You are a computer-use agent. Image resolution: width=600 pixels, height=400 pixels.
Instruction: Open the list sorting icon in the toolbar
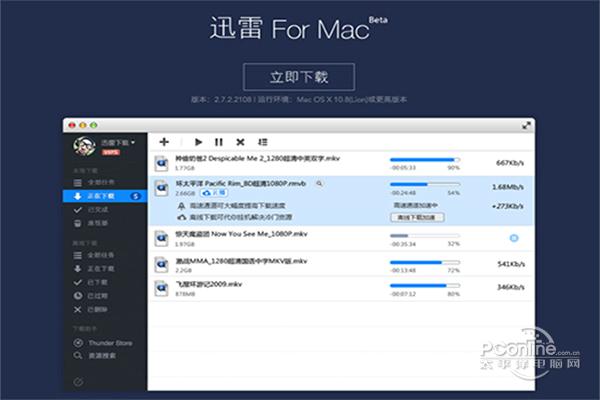[262, 142]
